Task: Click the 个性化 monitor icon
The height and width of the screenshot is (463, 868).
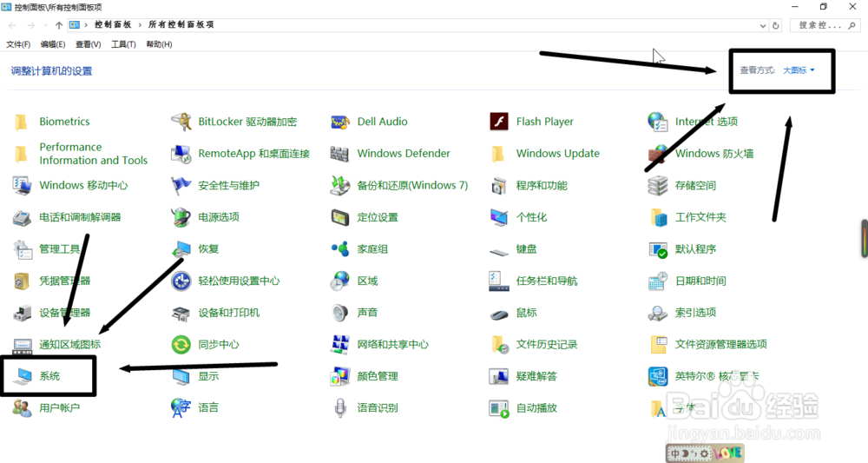Action: (499, 217)
